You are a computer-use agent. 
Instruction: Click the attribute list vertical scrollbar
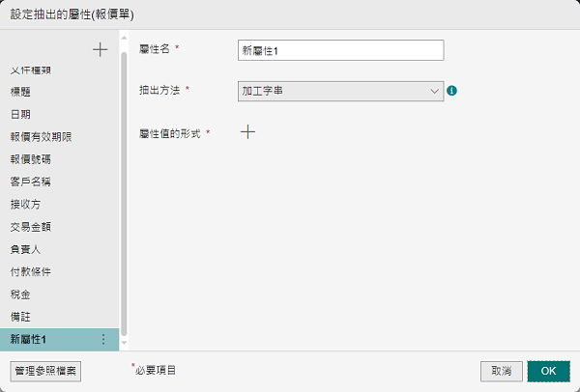pyautogui.click(x=124, y=193)
